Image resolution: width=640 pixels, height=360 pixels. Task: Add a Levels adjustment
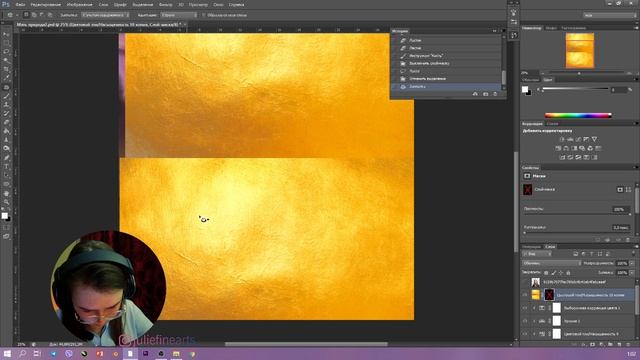click(570, 139)
